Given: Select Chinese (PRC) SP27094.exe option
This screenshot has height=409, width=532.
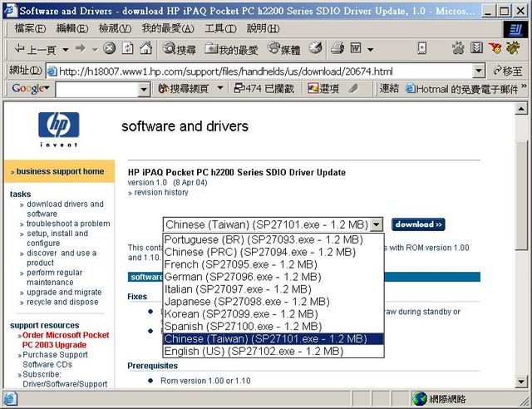Looking at the screenshot, I should coord(273,252).
